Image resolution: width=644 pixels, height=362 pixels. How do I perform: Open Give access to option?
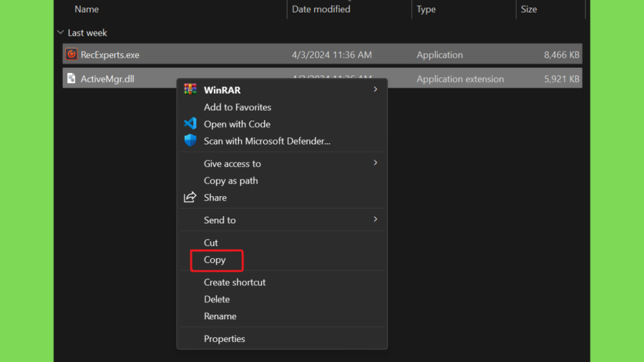pos(282,163)
